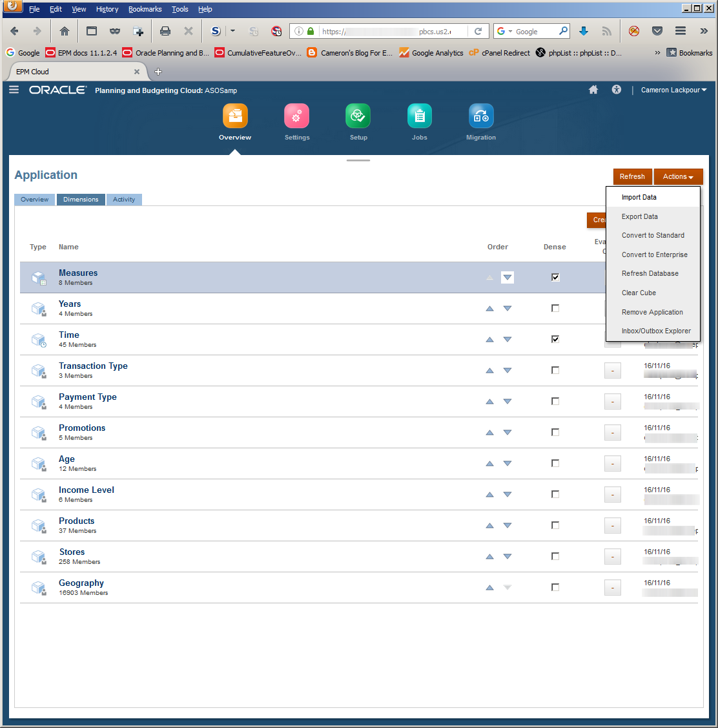Viewport: 718px width, 728px height.
Task: Uncheck Dense for Measures dimension
Action: [555, 277]
